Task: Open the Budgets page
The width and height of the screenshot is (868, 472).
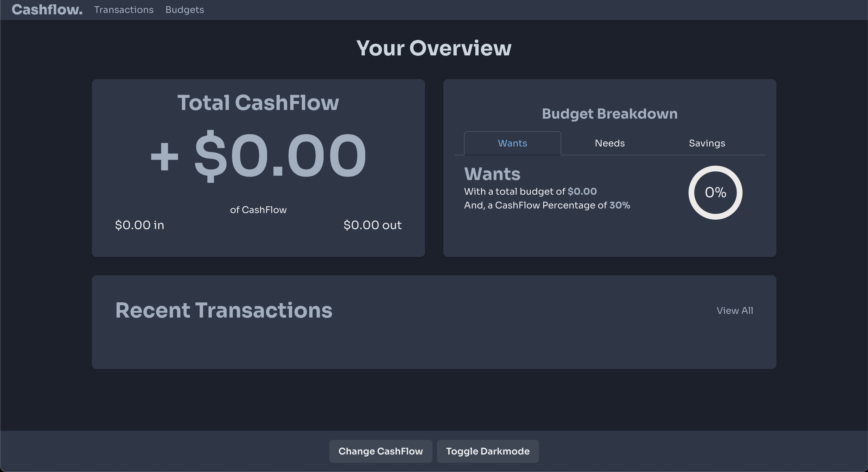Action: point(184,10)
